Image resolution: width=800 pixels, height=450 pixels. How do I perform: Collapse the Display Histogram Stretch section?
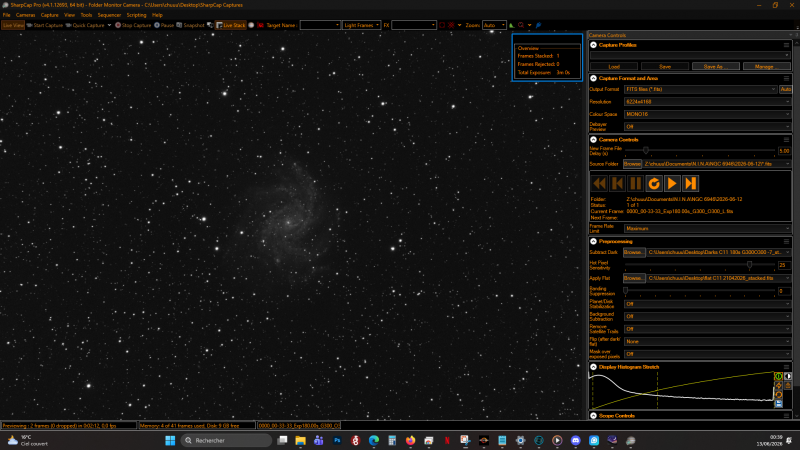[x=593, y=367]
